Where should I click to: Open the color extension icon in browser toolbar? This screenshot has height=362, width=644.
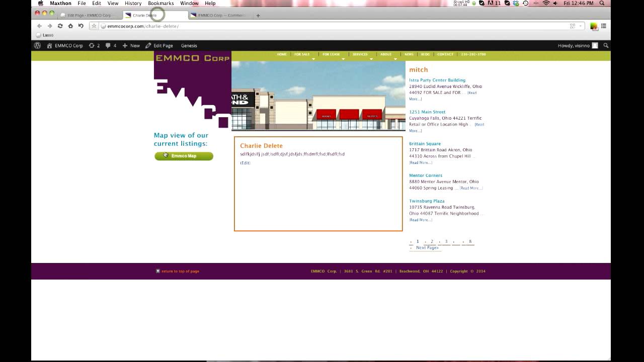point(594,26)
